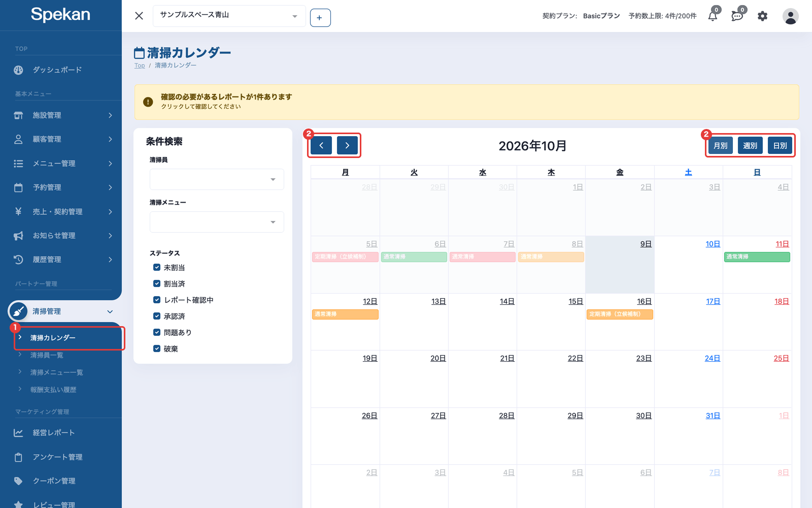Switch to 月別 view

[x=720, y=146]
